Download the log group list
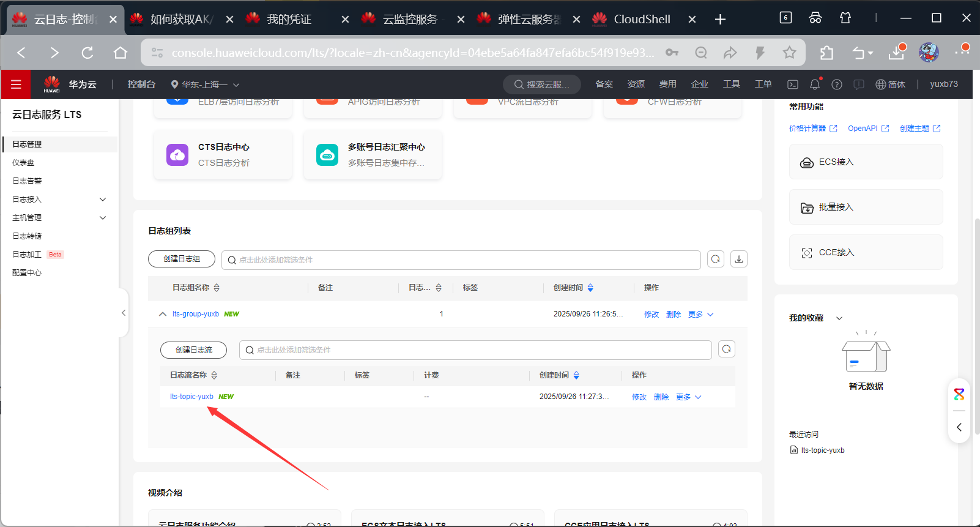980x527 pixels. pyautogui.click(x=739, y=259)
